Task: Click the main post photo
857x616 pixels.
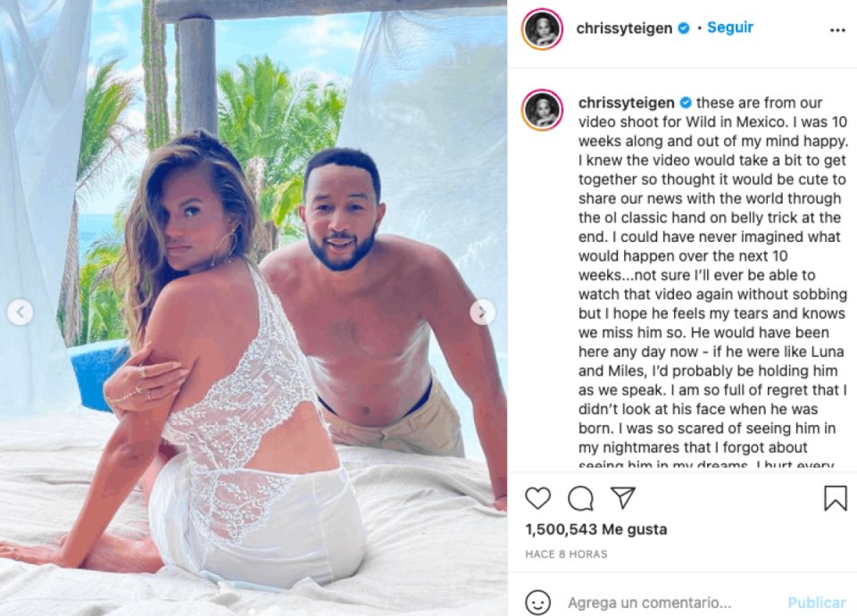Action: click(254, 308)
